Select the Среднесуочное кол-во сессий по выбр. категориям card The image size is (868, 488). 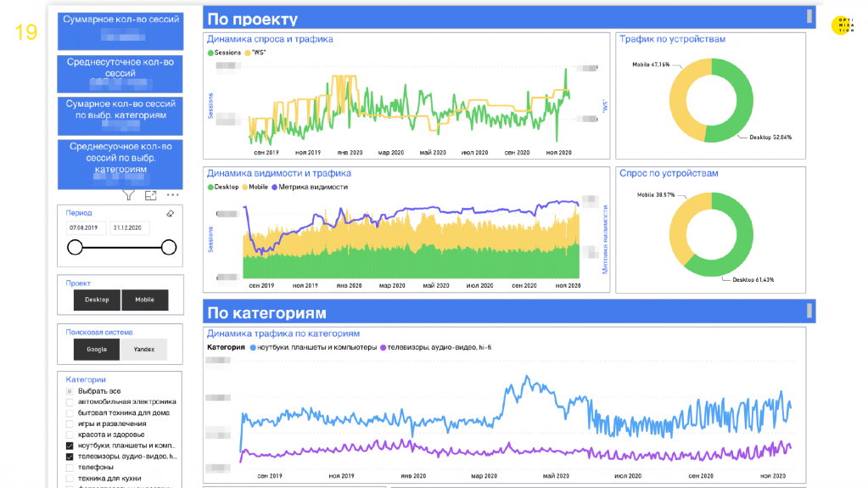tap(120, 165)
